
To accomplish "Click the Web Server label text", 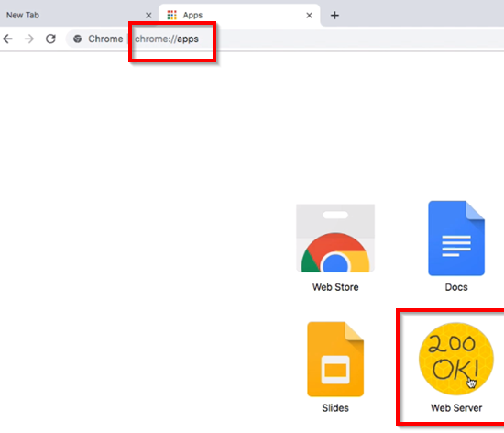I will click(456, 408).
